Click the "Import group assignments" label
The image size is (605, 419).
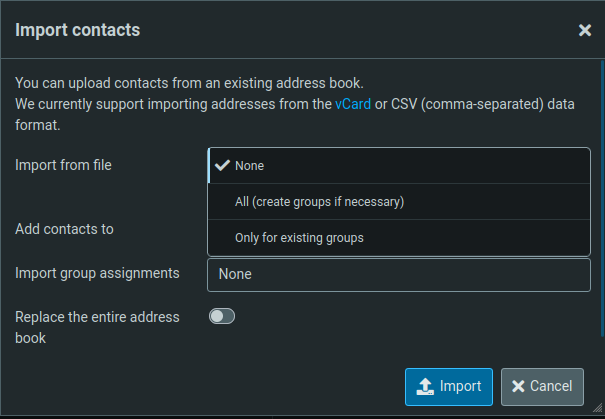click(x=97, y=273)
